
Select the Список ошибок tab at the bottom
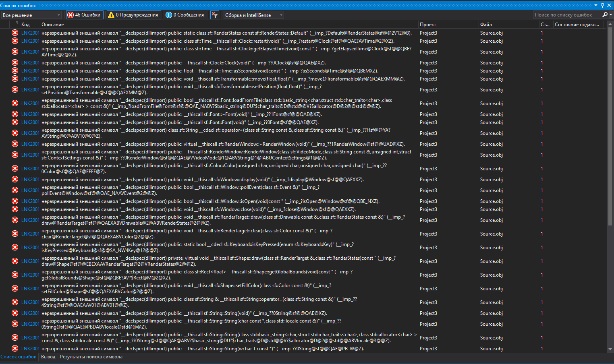19,357
